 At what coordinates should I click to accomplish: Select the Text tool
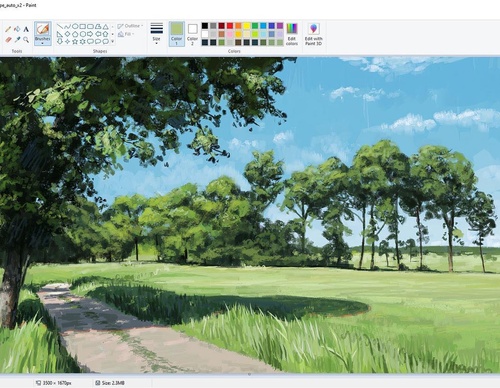coord(26,29)
